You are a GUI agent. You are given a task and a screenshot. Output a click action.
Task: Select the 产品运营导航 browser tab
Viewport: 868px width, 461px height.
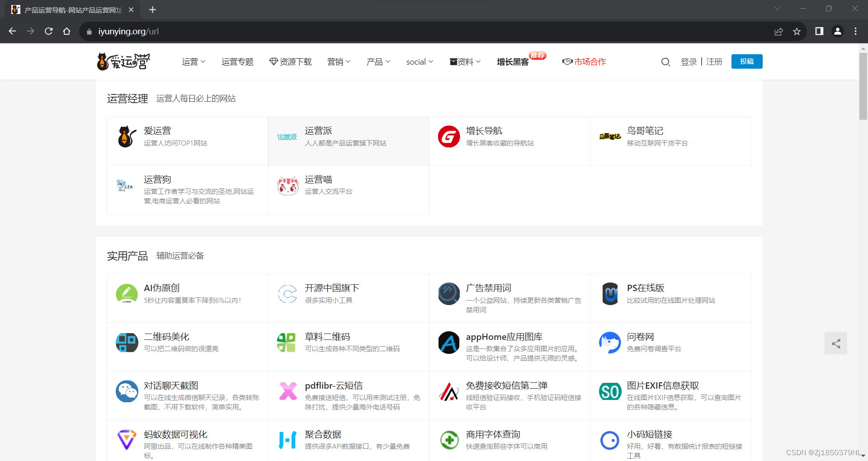72,10
